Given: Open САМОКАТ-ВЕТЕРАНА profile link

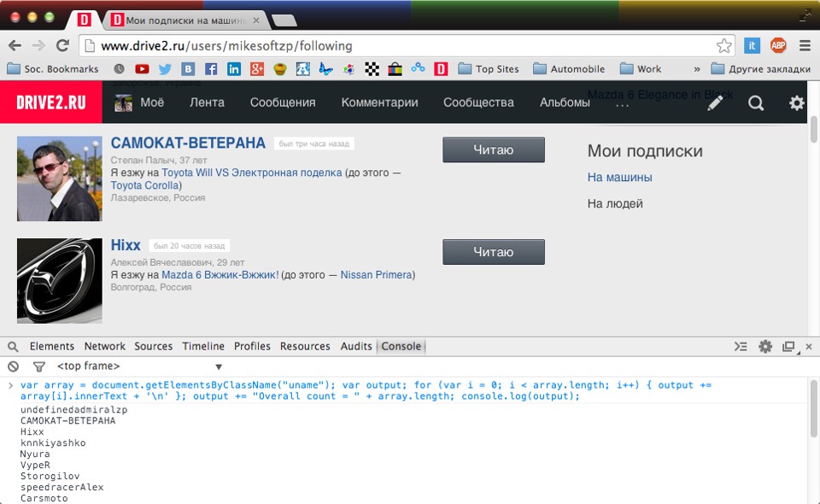Looking at the screenshot, I should [188, 143].
